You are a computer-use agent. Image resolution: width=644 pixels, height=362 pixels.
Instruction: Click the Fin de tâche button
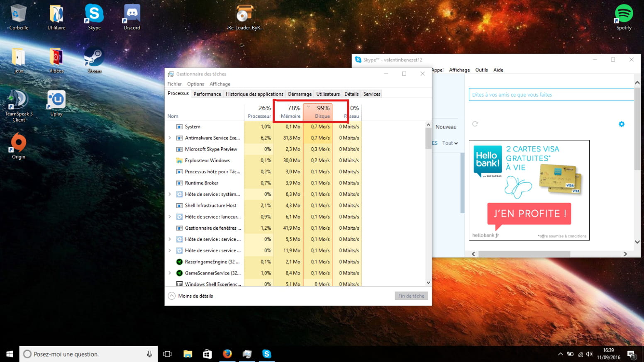point(411,296)
